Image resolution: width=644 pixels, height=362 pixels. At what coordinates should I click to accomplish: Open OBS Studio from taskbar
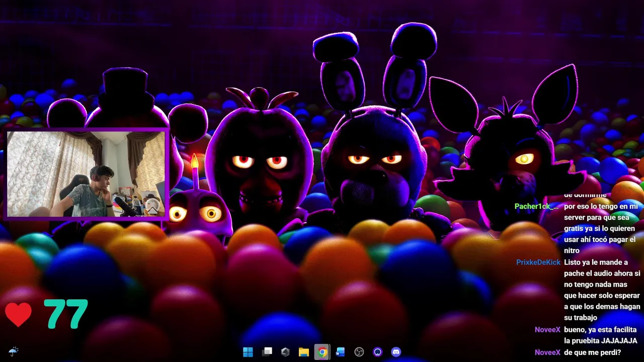pyautogui.click(x=359, y=352)
